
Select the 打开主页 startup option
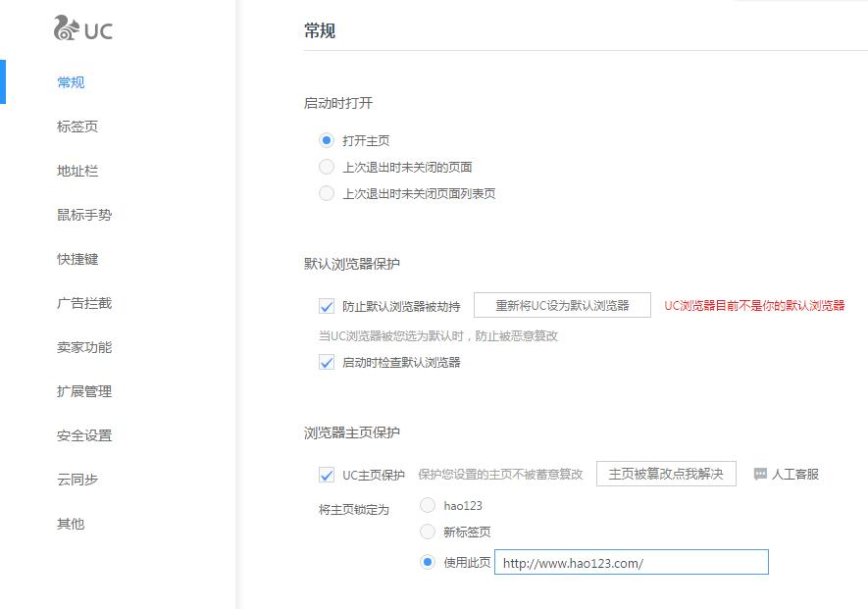pyautogui.click(x=326, y=139)
